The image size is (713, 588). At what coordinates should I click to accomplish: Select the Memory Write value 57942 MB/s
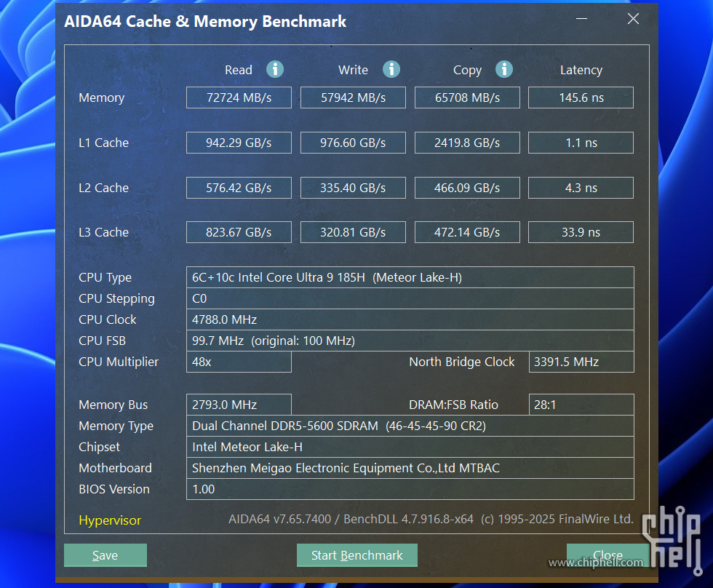tap(353, 98)
